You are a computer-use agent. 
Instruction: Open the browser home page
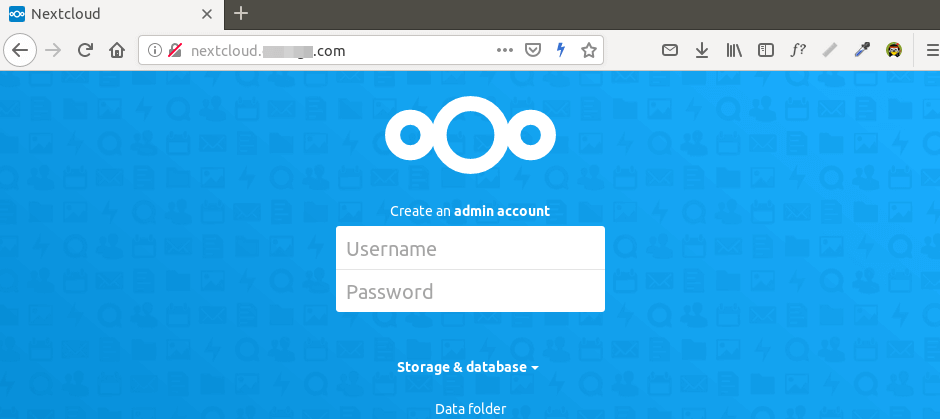117,50
